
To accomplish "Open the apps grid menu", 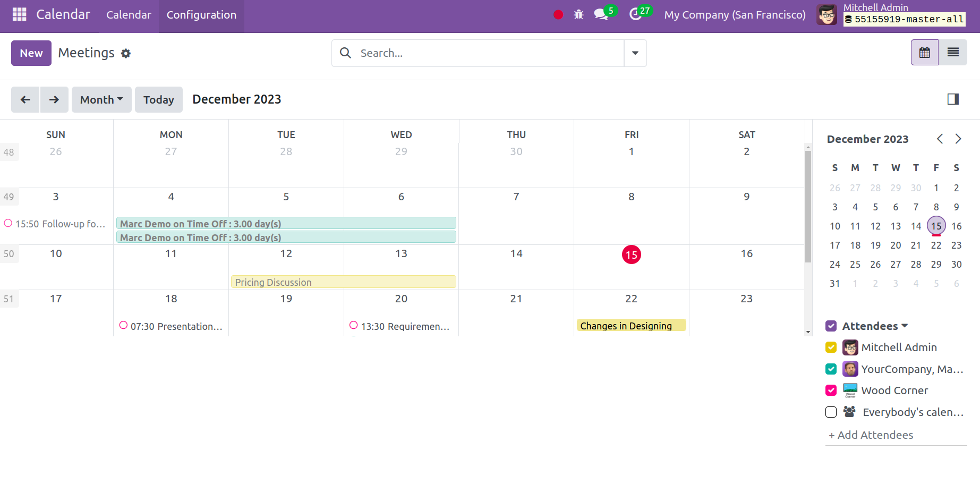I will click(x=19, y=14).
